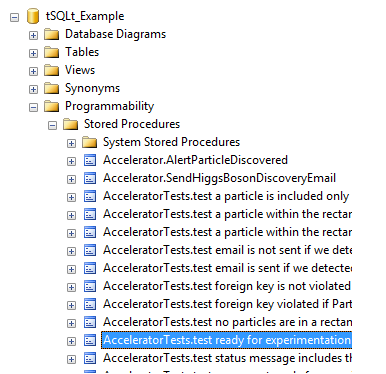Select test foreign key is not violated procedure
The height and width of the screenshot is (374, 386).
[x=227, y=286]
